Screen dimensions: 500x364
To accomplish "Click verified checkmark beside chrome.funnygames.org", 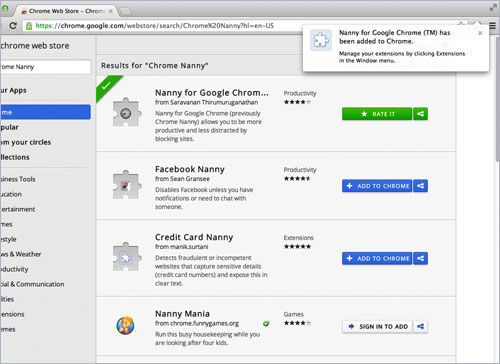I will coord(266,323).
